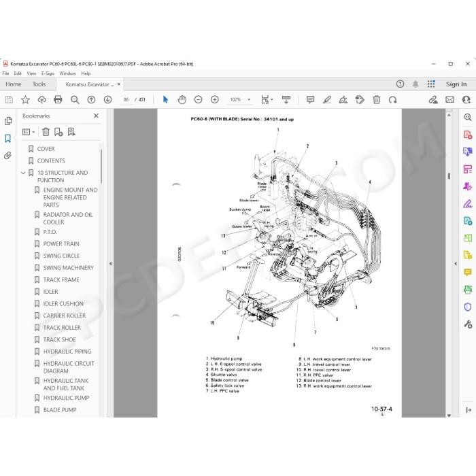Click document scrollbar down arrow
The width and height of the screenshot is (476, 476).
tap(449, 415)
